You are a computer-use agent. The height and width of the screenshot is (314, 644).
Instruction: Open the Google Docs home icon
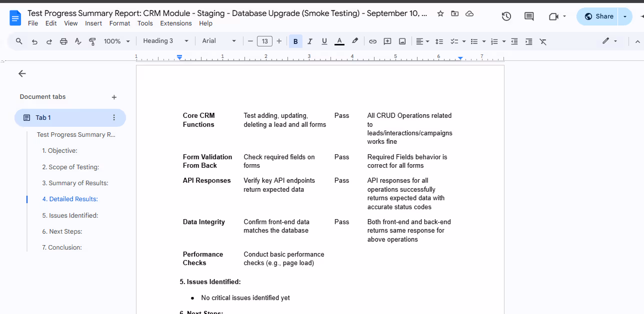tap(15, 18)
